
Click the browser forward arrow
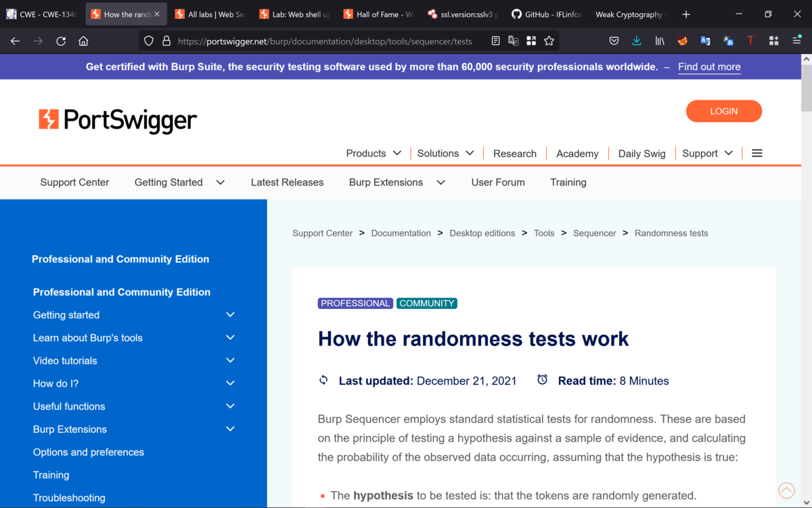click(38, 41)
